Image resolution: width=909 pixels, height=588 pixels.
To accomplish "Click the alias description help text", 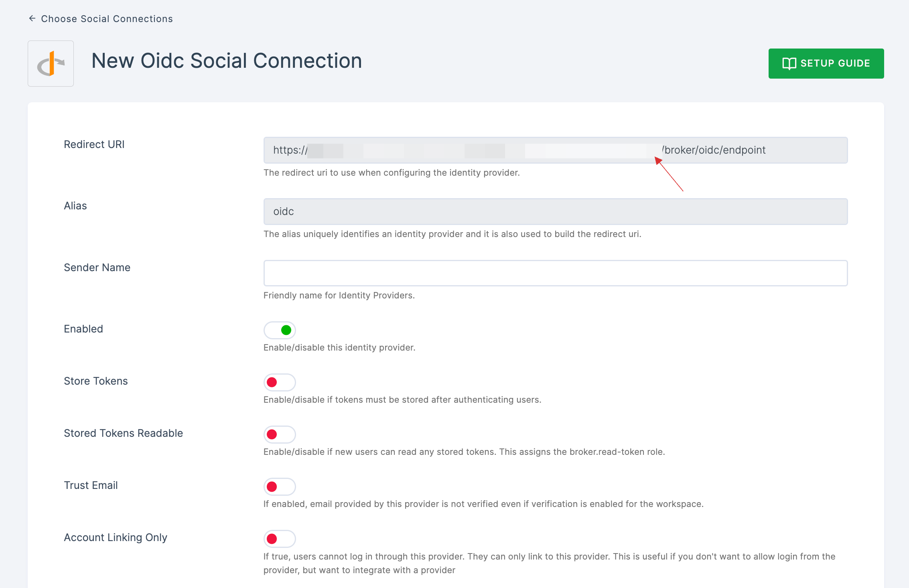I will (x=452, y=234).
